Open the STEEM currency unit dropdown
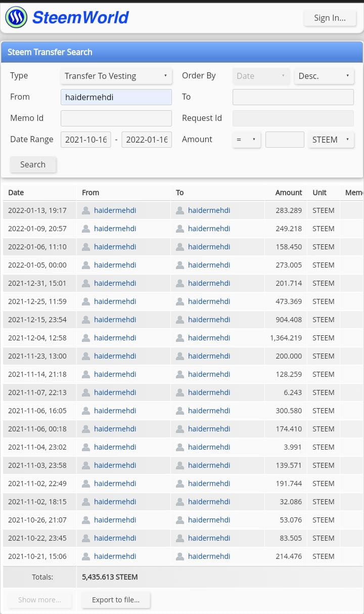 click(x=331, y=140)
